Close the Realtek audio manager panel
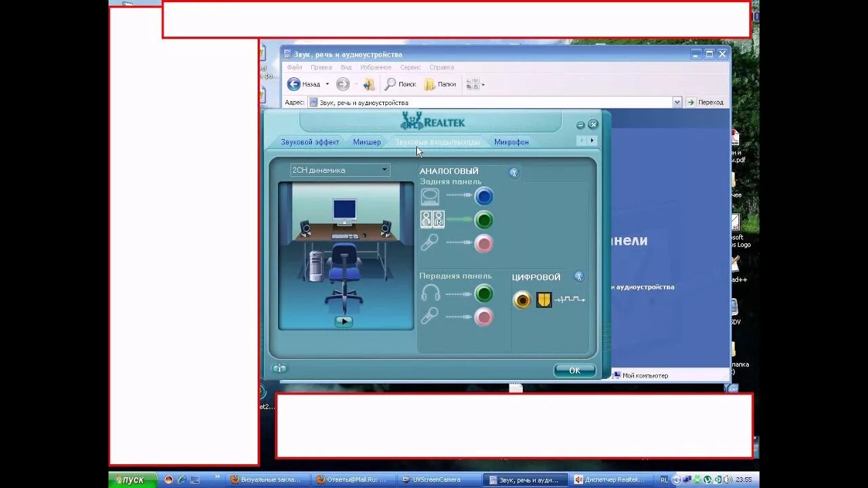The image size is (868, 488). click(x=593, y=125)
